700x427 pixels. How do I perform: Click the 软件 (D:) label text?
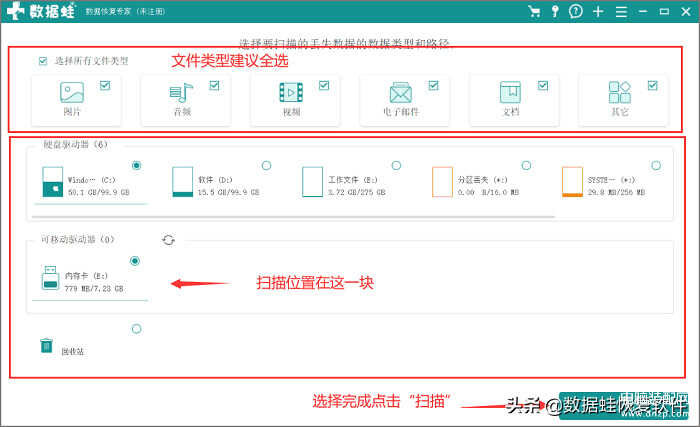click(215, 180)
